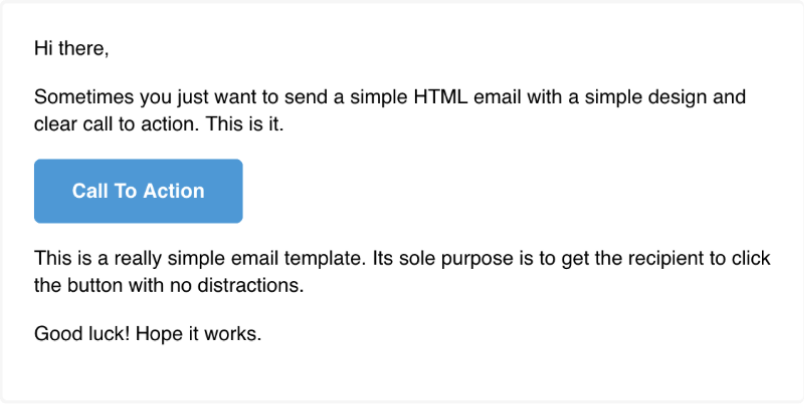Click the phrase "clear call to action"
804x404 pixels.
click(116, 124)
